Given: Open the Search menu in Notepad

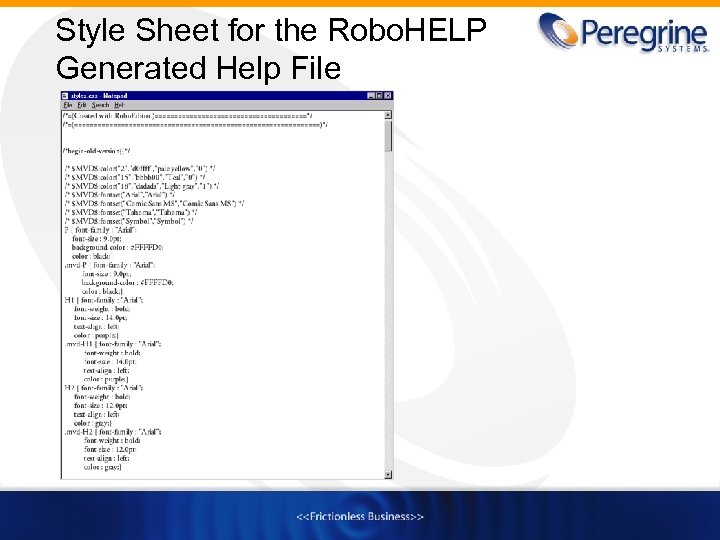Looking at the screenshot, I should point(100,105).
